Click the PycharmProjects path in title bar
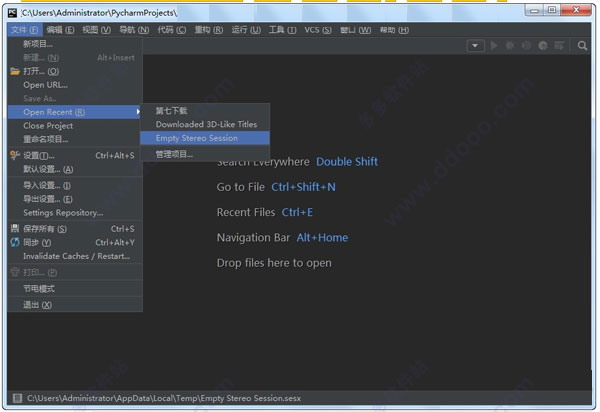This screenshot has height=412, width=600. click(99, 13)
